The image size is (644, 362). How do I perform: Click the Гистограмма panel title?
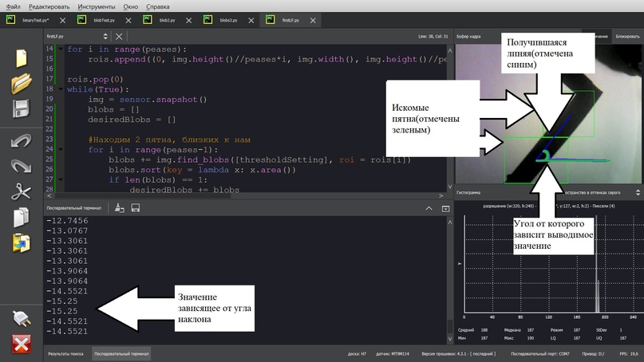coord(468,192)
